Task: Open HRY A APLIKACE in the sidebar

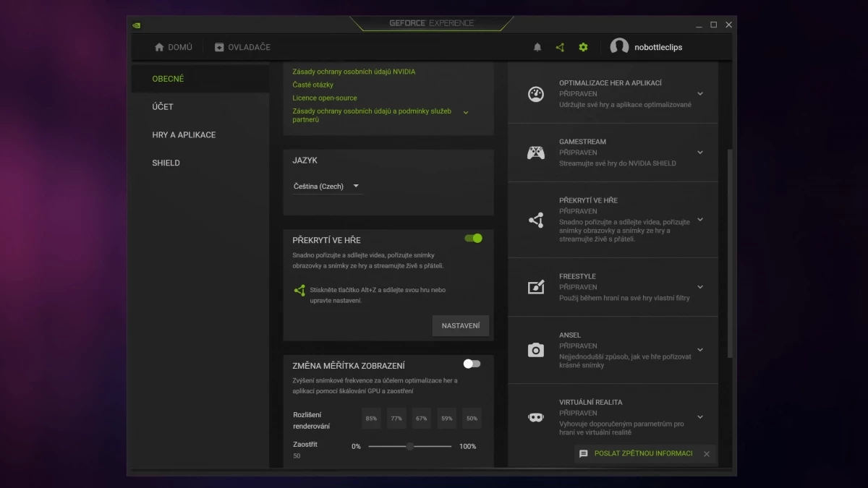Action: click(x=200, y=134)
